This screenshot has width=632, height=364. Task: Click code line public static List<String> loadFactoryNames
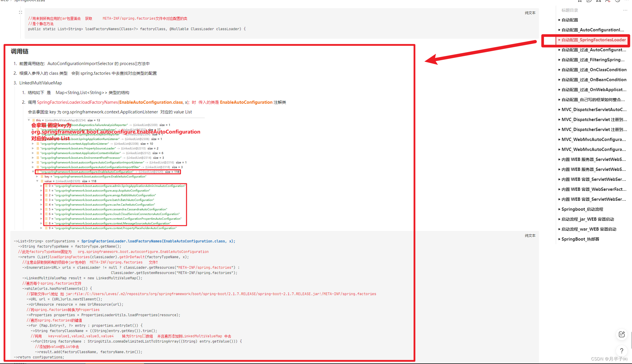point(137,29)
